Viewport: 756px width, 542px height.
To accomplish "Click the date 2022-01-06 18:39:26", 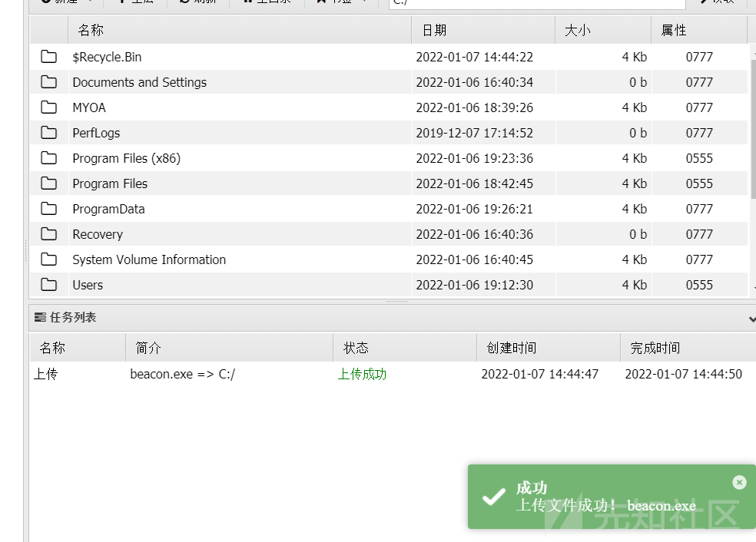I will [475, 107].
